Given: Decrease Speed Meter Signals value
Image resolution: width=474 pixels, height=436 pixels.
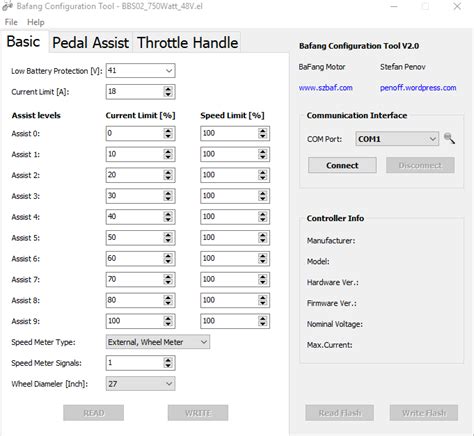Looking at the screenshot, I should [168, 366].
